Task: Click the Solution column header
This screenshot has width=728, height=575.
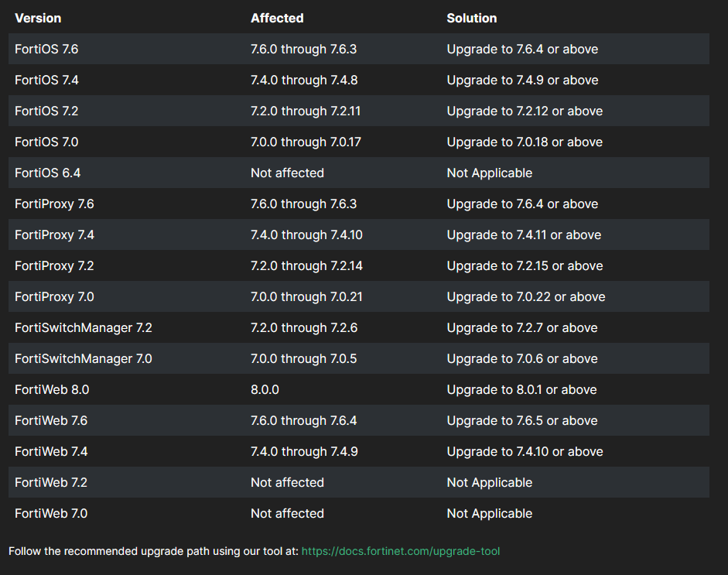Action: (471, 18)
